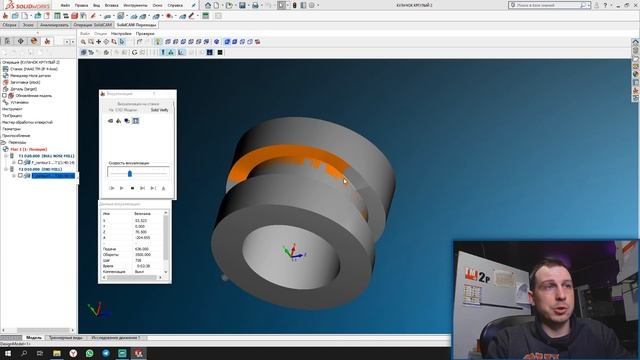Screen dimensions: 640x360
Task: Expand the F_contour operation node
Action: pyautogui.click(x=14, y=162)
